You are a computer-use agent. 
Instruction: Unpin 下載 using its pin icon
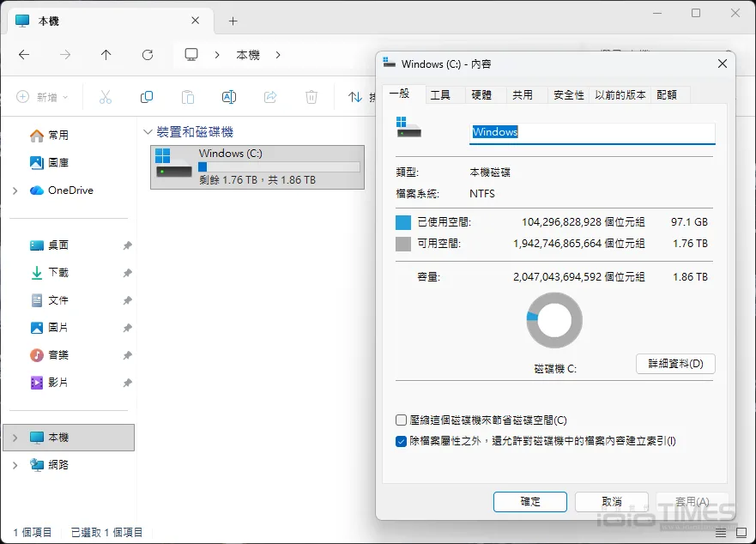pos(127,273)
